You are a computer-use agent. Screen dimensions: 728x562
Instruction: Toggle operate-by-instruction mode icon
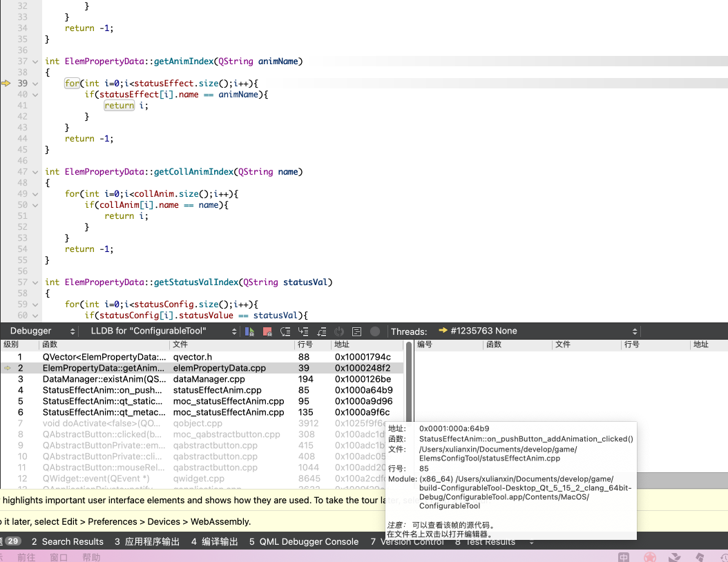(x=357, y=331)
